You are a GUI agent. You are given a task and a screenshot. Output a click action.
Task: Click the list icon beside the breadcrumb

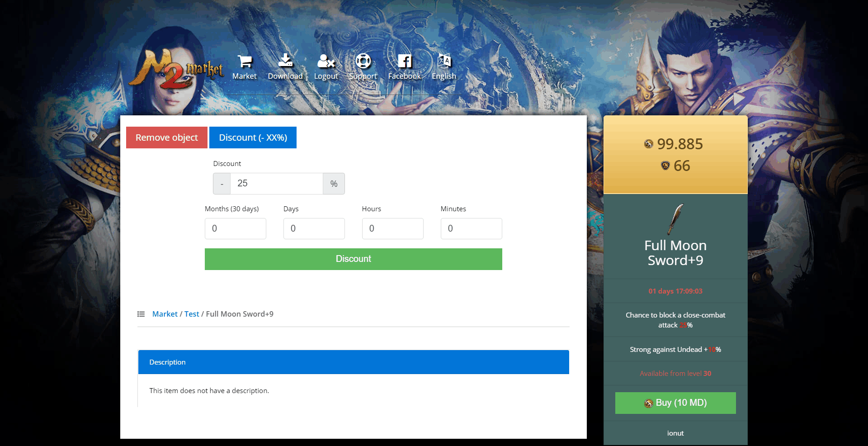pyautogui.click(x=141, y=314)
